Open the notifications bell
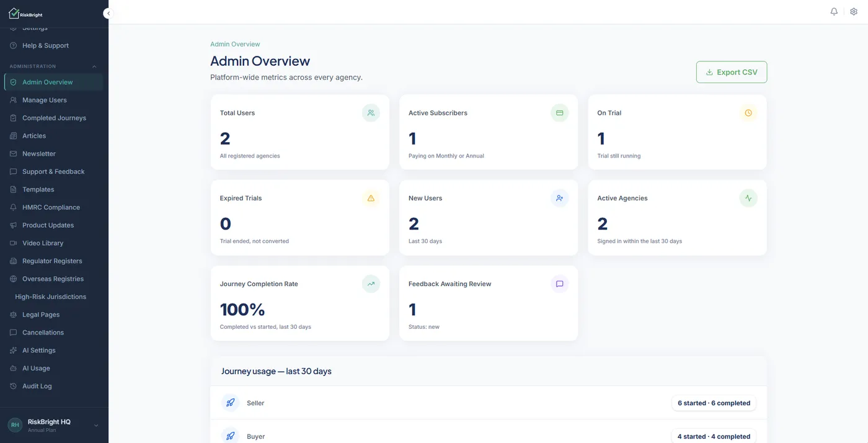The width and height of the screenshot is (868, 443). [834, 12]
